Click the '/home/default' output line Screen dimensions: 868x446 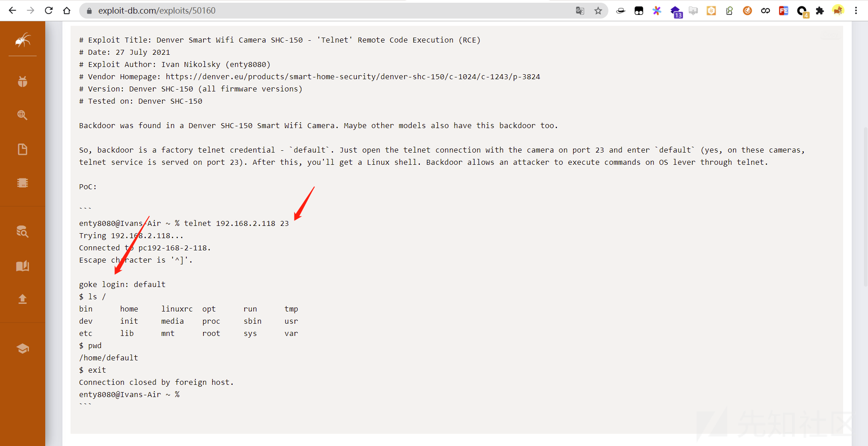(x=109, y=358)
